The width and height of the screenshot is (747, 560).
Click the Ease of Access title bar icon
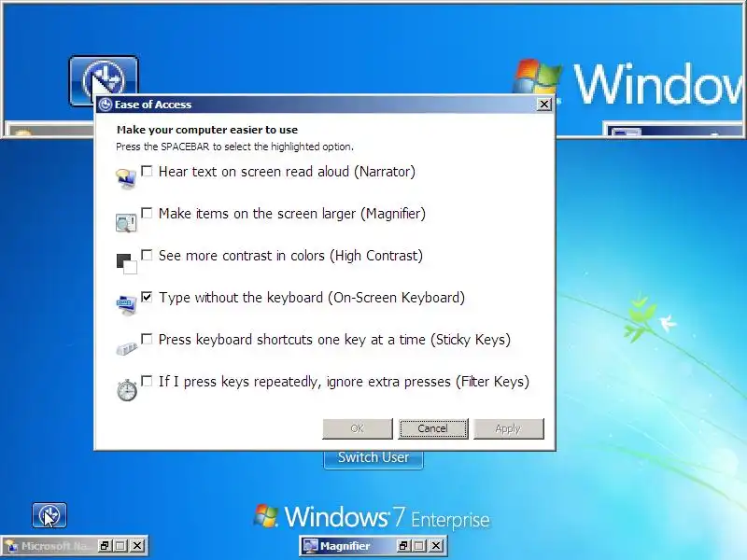[x=106, y=105]
